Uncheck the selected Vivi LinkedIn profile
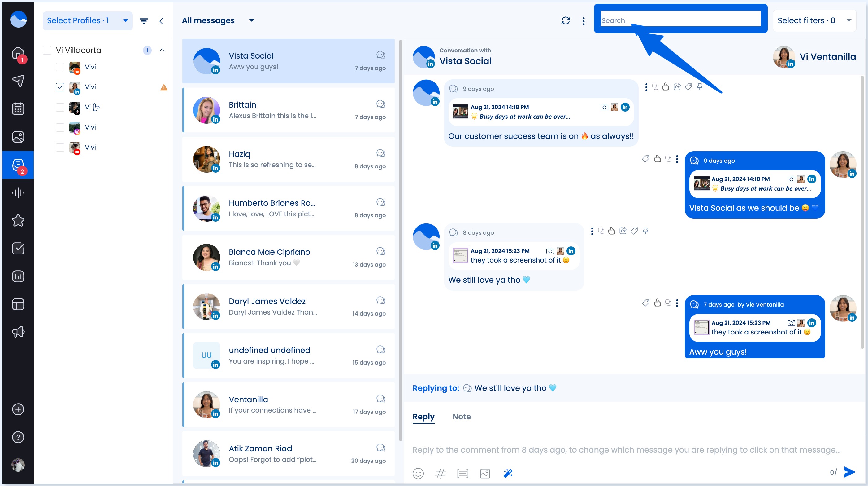This screenshot has width=868, height=486. click(60, 87)
